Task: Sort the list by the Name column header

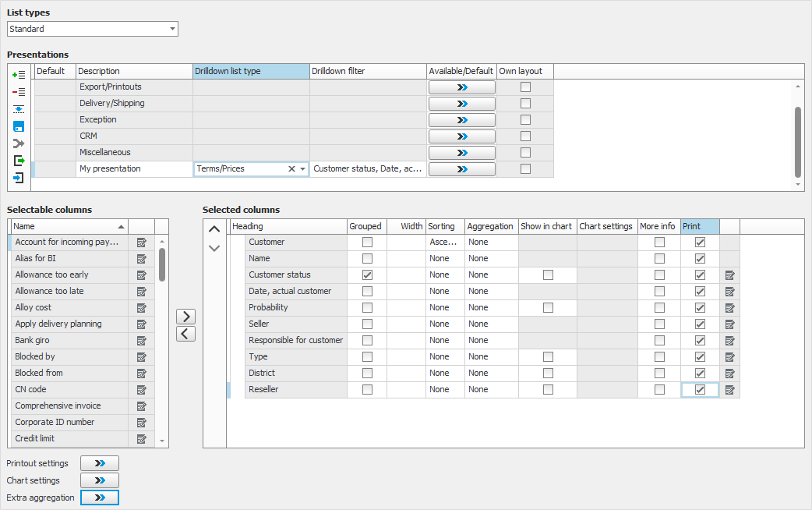Action: pyautogui.click(x=69, y=226)
